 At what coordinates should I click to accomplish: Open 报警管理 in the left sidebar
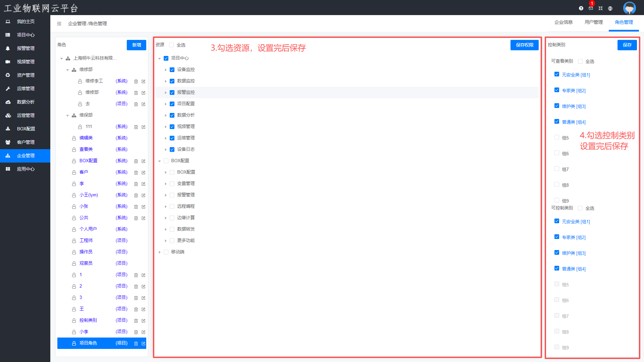[25, 48]
